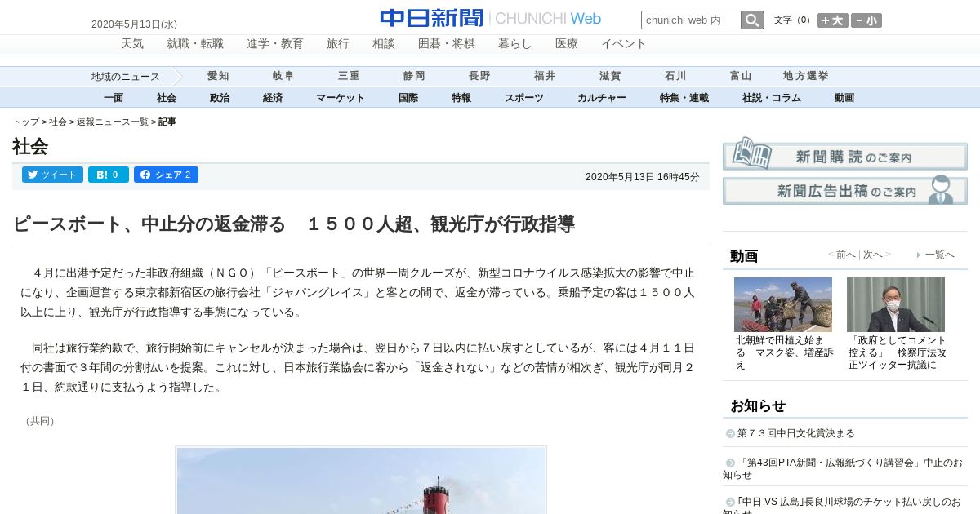
Task: Open カルチャー news category
Action: [602, 98]
